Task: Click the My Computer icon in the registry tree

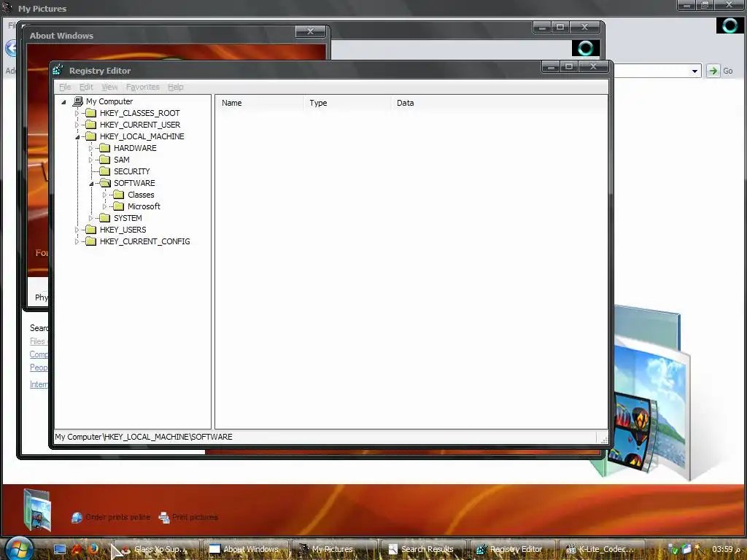Action: point(77,101)
